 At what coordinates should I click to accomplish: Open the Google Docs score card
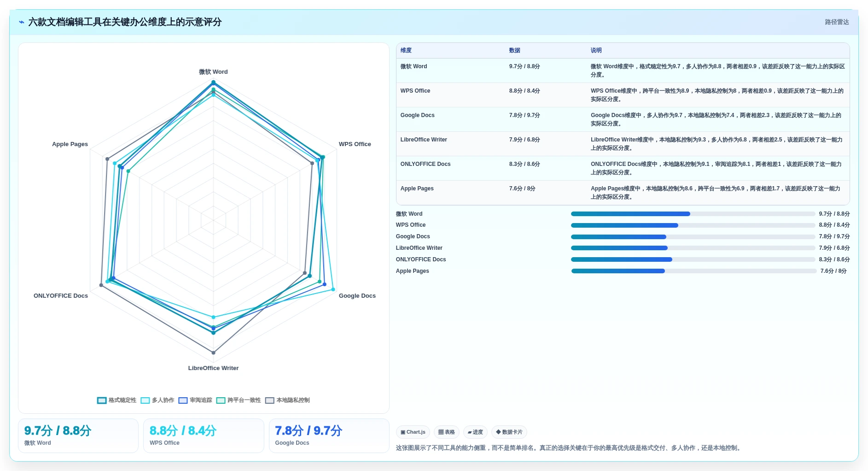pyautogui.click(x=329, y=436)
